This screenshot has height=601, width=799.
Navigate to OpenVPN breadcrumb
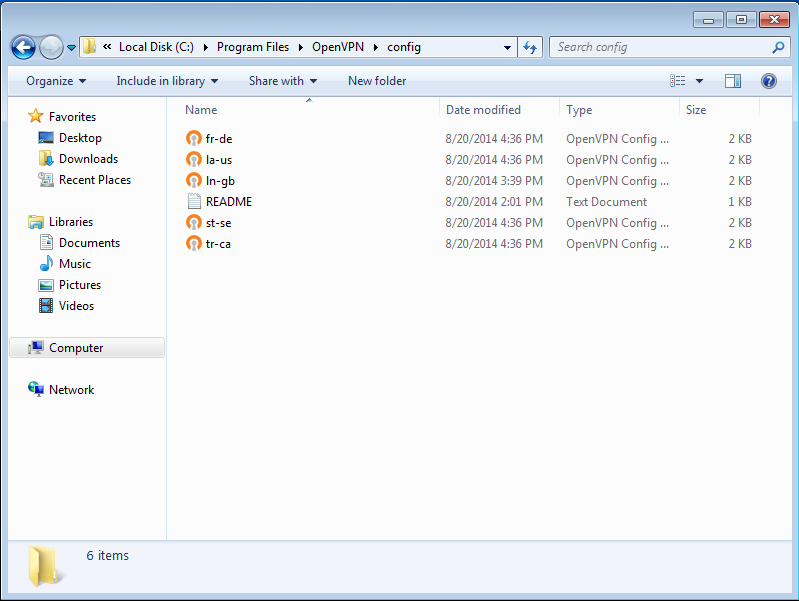pyautogui.click(x=338, y=47)
